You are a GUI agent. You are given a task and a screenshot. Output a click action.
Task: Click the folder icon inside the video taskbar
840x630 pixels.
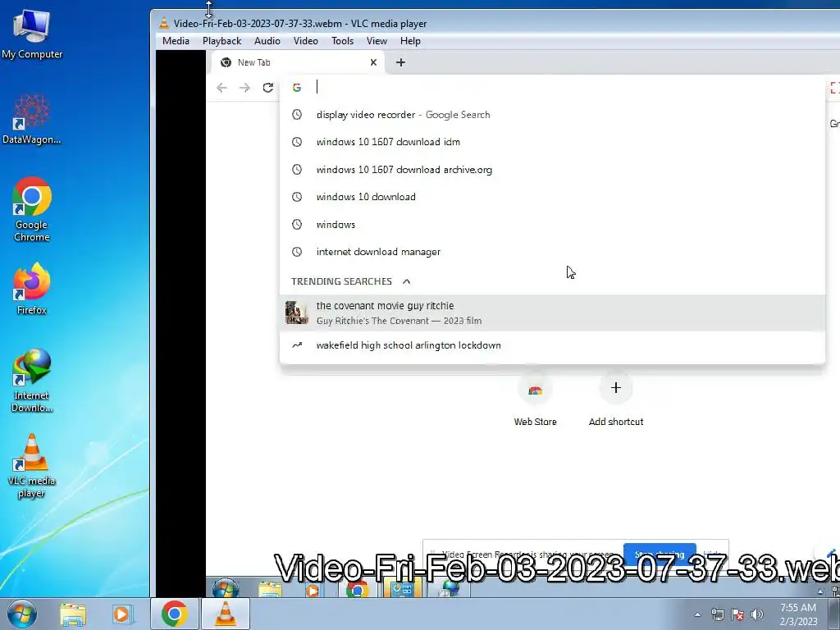pos(270,589)
